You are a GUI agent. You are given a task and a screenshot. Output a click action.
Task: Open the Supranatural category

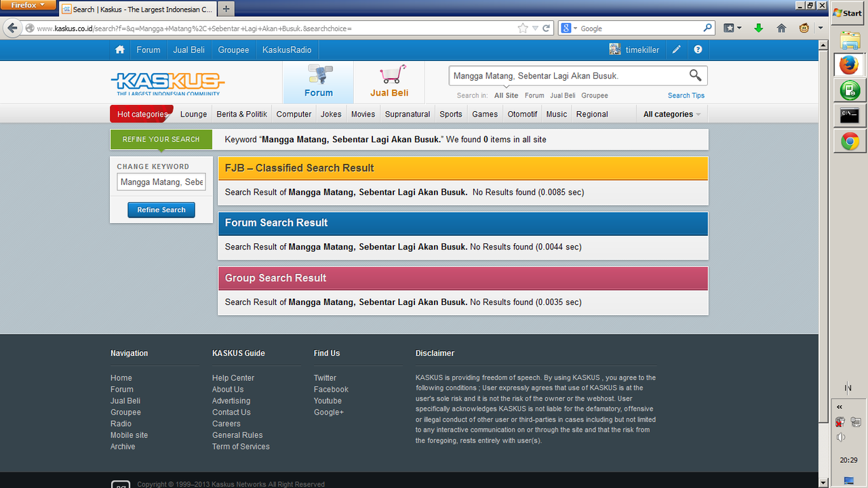(x=408, y=114)
